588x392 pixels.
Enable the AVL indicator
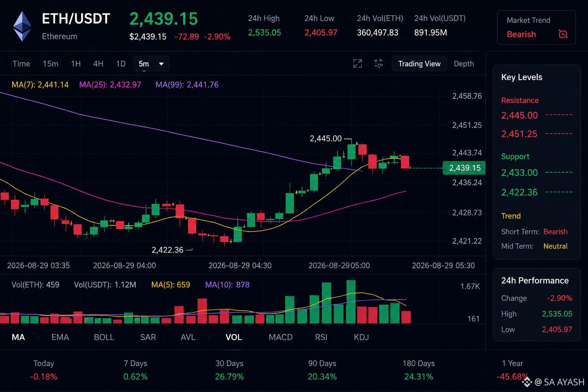point(188,337)
